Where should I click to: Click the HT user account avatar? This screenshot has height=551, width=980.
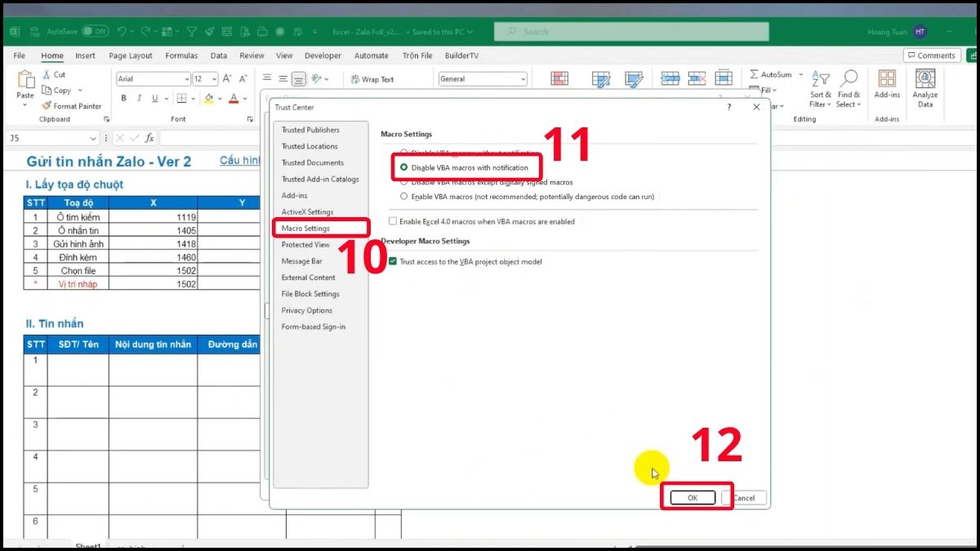click(920, 31)
